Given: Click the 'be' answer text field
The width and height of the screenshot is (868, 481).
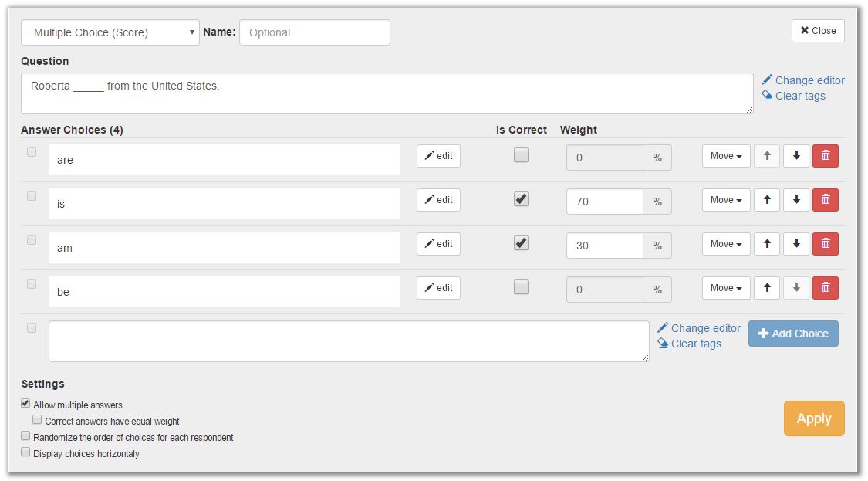Looking at the screenshot, I should 225,292.
